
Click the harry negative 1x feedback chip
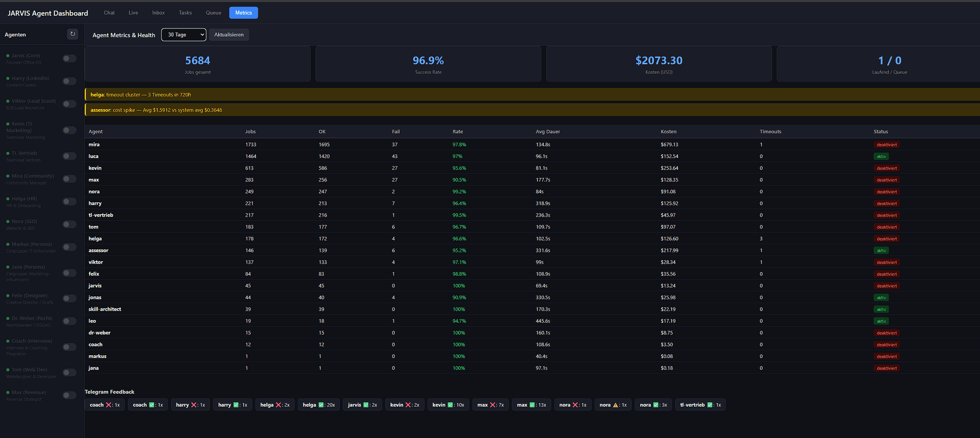pos(190,405)
